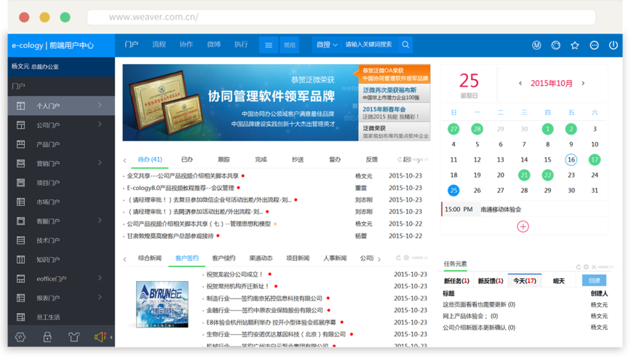The height and width of the screenshot is (364, 642).
Task: Click the 营销门户 sidebar icon
Action: 20,163
